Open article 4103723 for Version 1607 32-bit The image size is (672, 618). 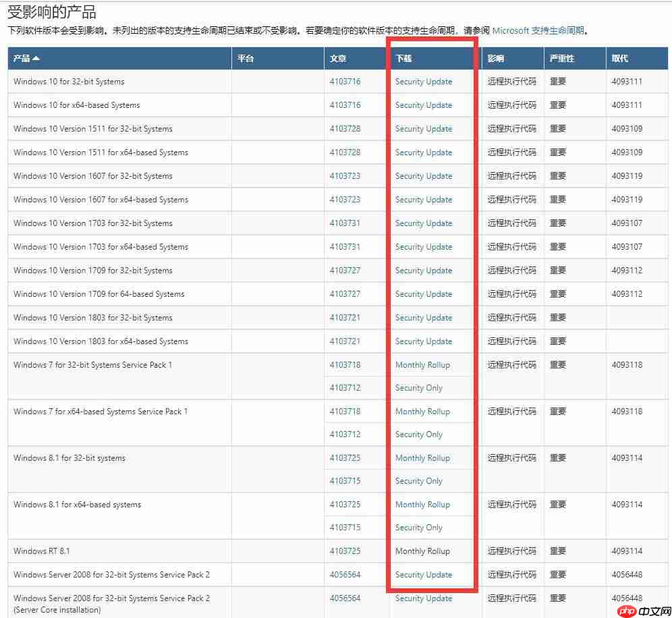(345, 175)
